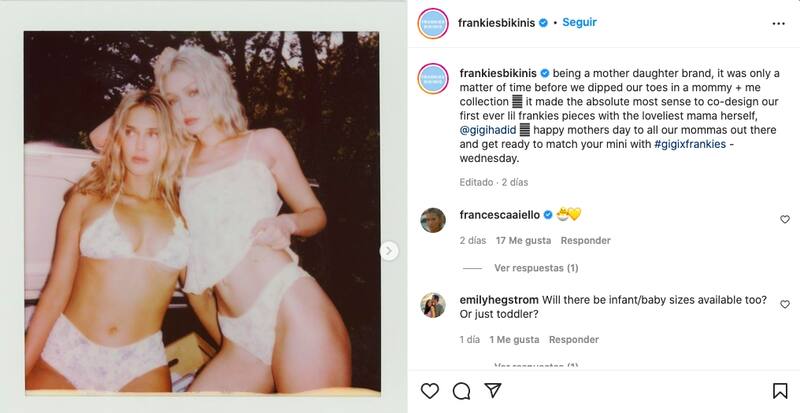This screenshot has height=413, width=800.
Task: Open frankiesbikinis profile picture in the header
Action: pyautogui.click(x=432, y=23)
